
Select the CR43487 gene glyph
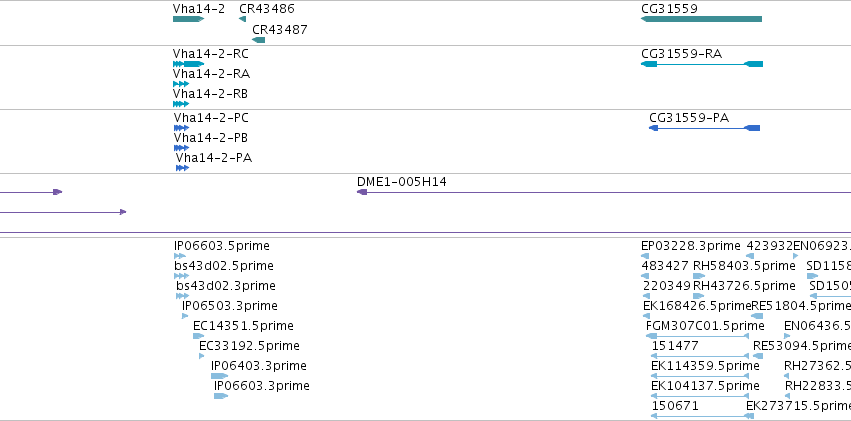pos(259,40)
